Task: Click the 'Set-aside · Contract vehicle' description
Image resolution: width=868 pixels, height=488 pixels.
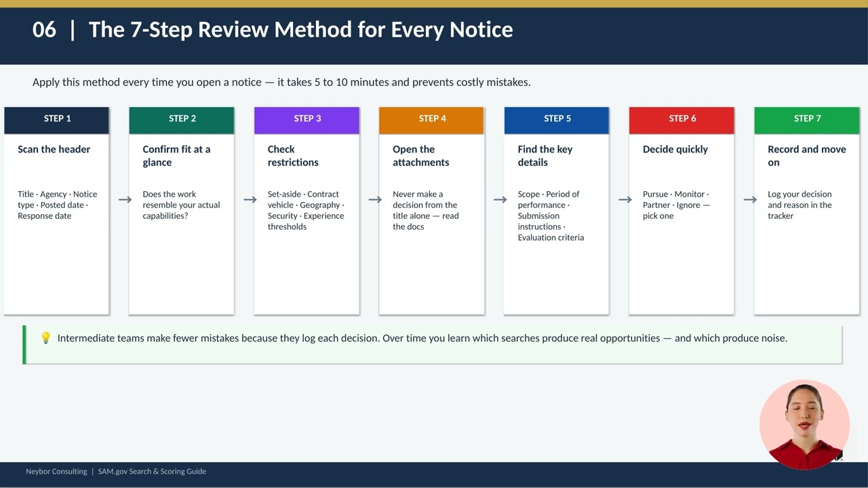Action: 306,210
